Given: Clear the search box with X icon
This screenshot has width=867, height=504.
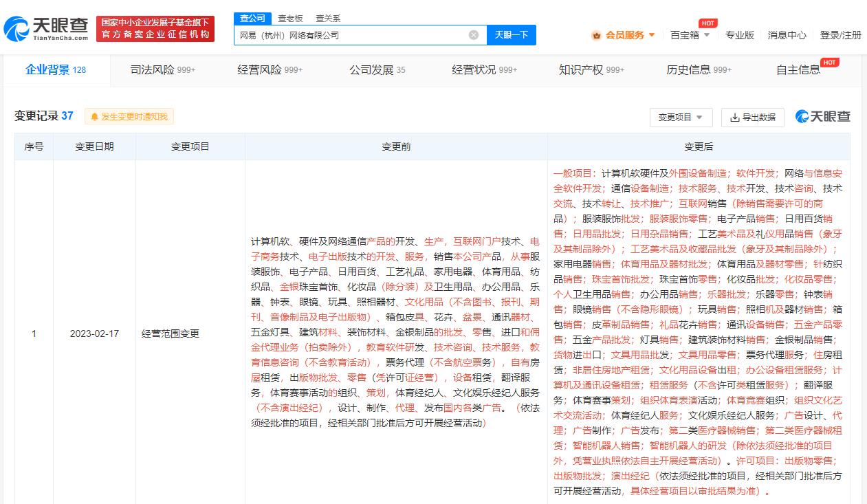Looking at the screenshot, I should pyautogui.click(x=474, y=35).
